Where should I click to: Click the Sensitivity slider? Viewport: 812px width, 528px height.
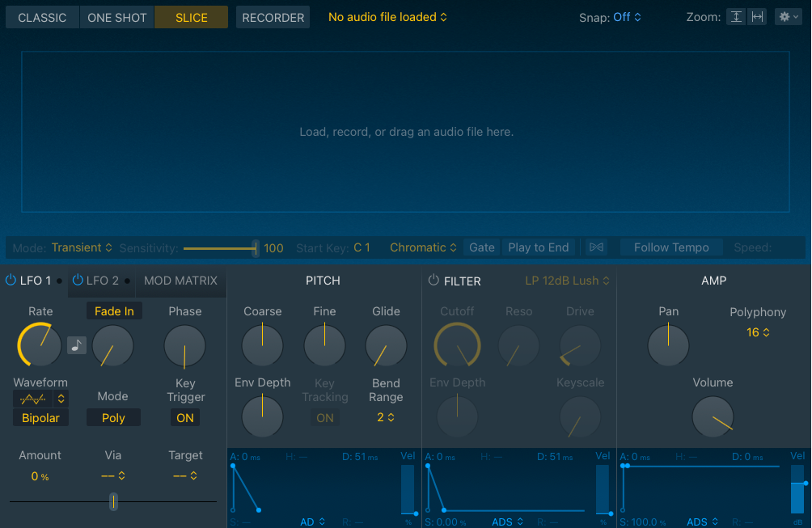pos(221,248)
